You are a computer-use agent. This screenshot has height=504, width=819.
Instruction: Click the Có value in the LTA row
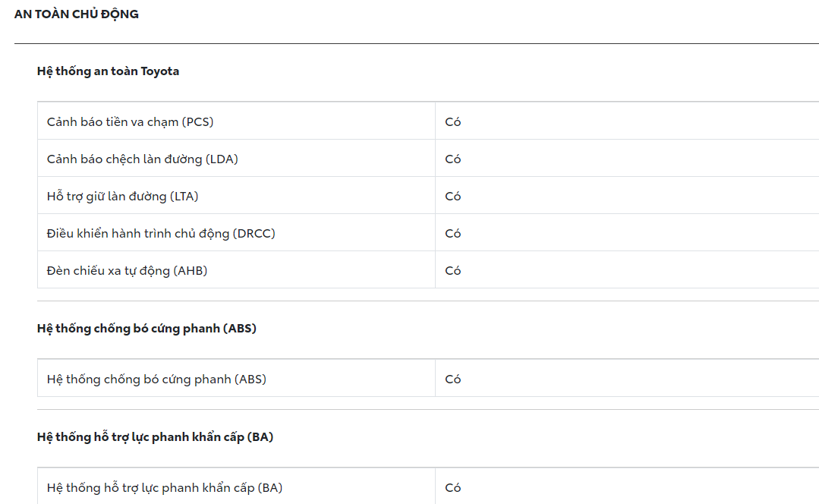[x=453, y=196]
